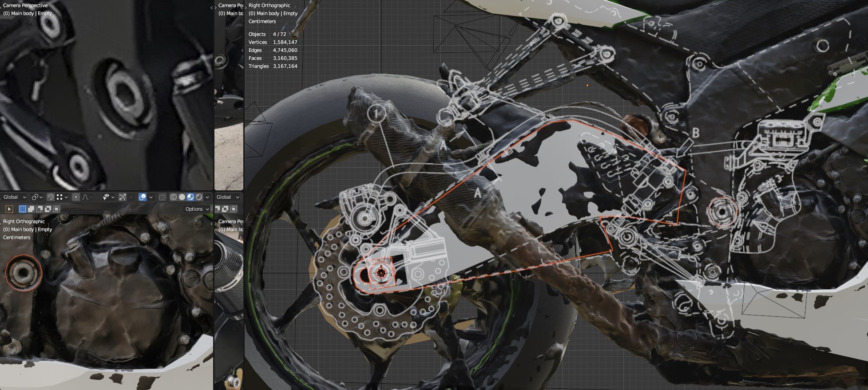Viewport: 868px width, 390px height.
Task: Expand the sidebar arrow of the top-left Camera Perspective viewport
Action: pos(211,7)
